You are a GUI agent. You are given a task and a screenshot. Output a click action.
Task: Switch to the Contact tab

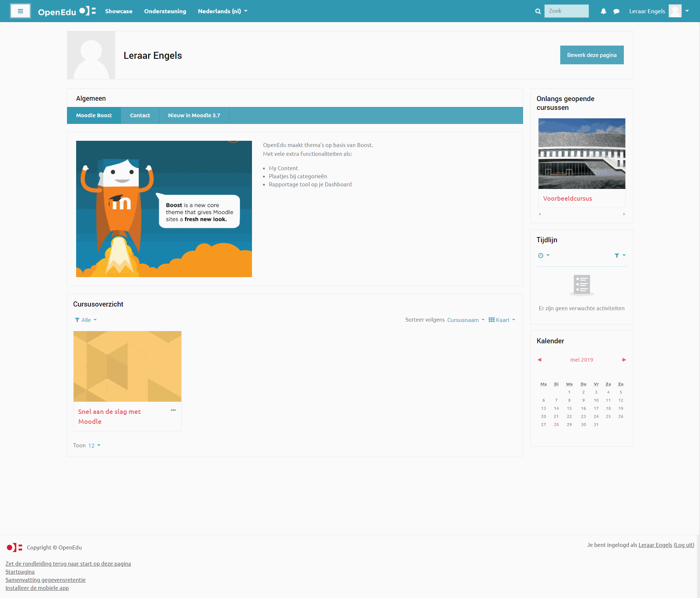[x=140, y=115]
